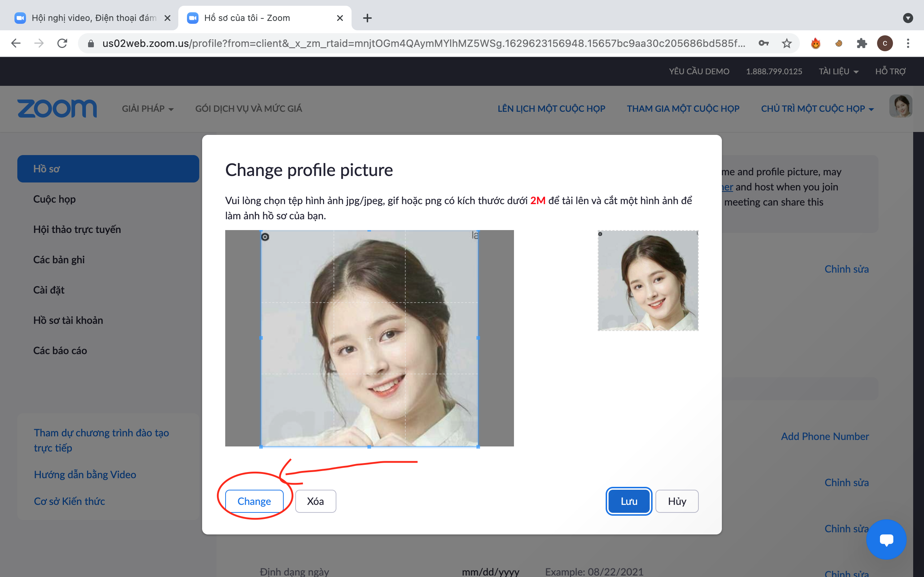Click the browser password key icon
Viewport: 924px width, 577px height.
pos(764,43)
